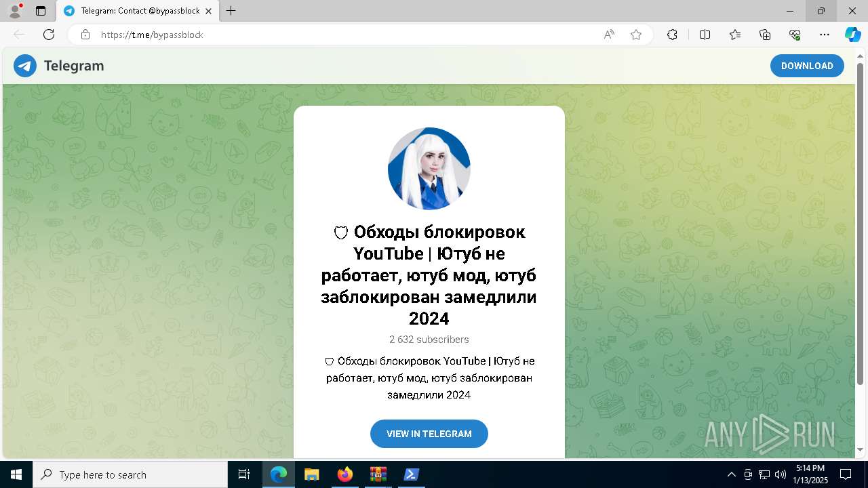Open Firefox from the taskbar

345,474
